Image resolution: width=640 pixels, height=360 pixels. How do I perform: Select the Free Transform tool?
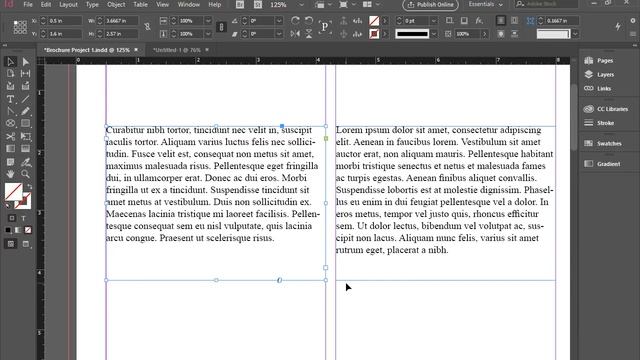[x=25, y=136]
